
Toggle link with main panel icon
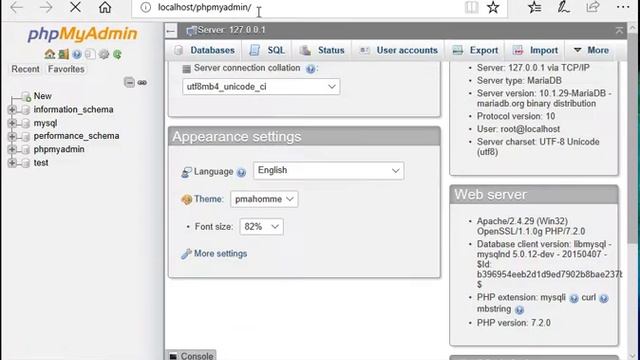click(x=142, y=83)
